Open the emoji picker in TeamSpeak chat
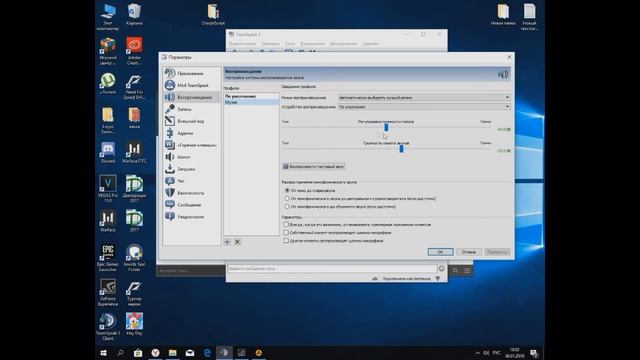 point(441,268)
